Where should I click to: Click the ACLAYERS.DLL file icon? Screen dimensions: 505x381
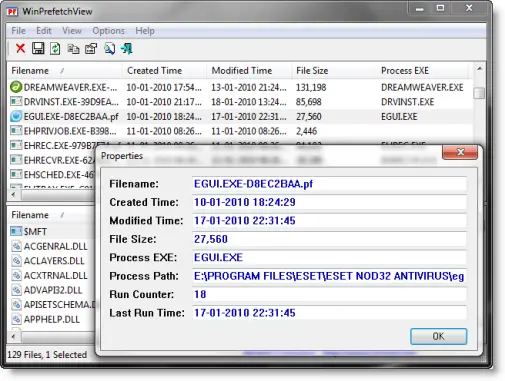[16, 260]
